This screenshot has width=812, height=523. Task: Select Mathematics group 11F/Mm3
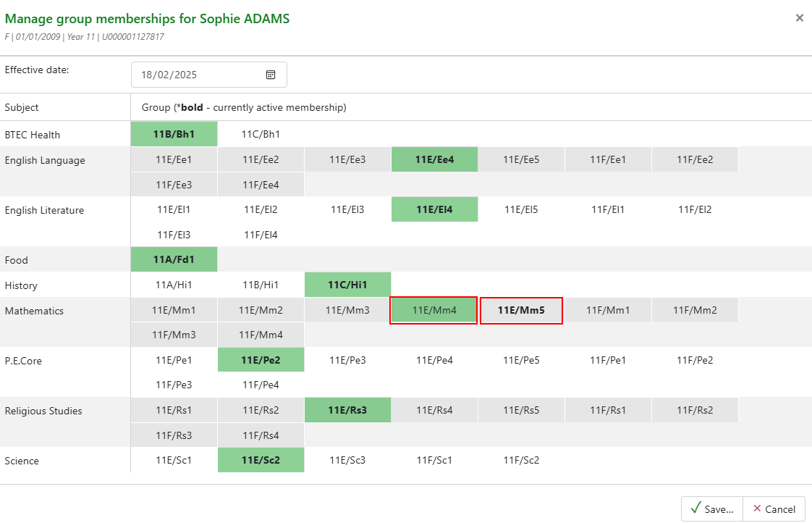pyautogui.click(x=174, y=335)
